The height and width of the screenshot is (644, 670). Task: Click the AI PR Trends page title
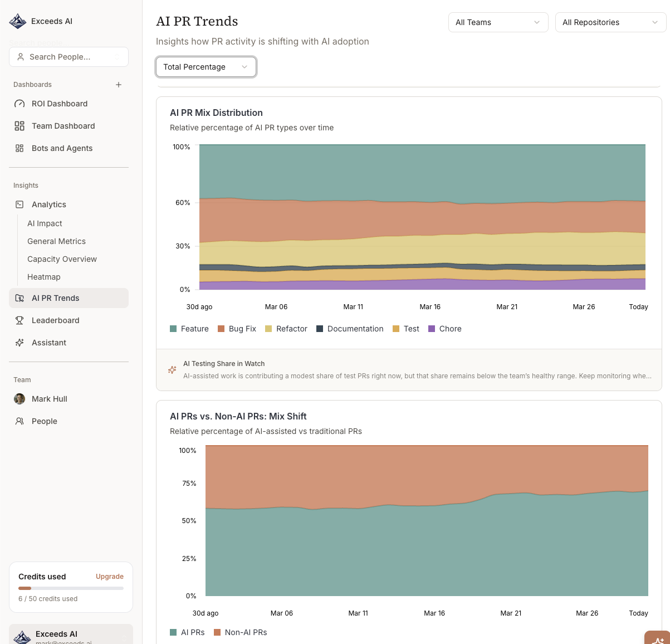coord(197,21)
